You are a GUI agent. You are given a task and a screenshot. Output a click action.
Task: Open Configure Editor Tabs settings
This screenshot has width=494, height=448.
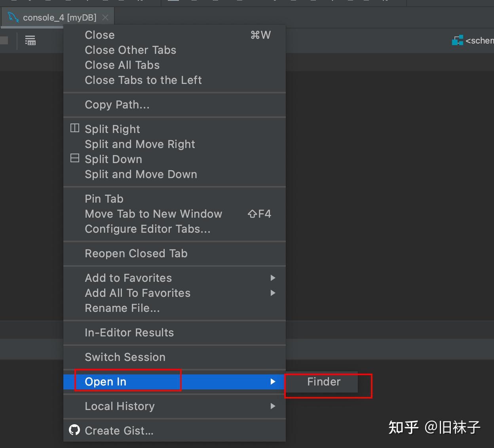click(x=148, y=229)
